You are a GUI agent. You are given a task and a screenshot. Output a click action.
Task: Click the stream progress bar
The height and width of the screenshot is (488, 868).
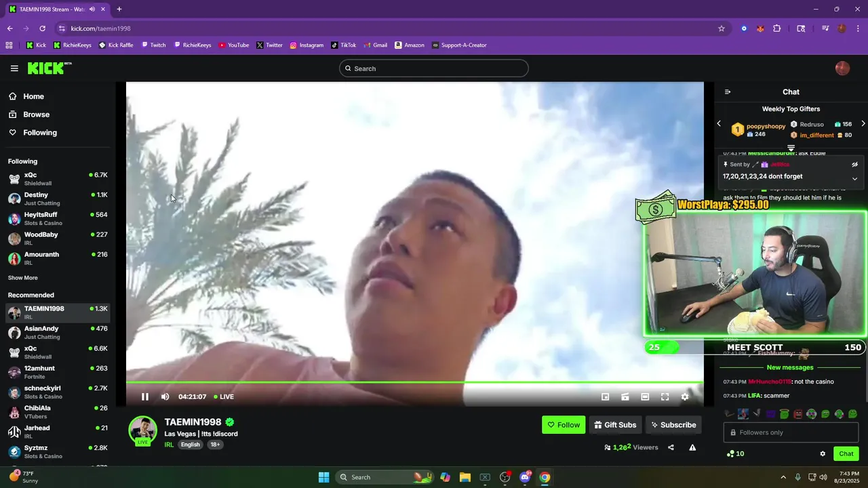tap(414, 382)
